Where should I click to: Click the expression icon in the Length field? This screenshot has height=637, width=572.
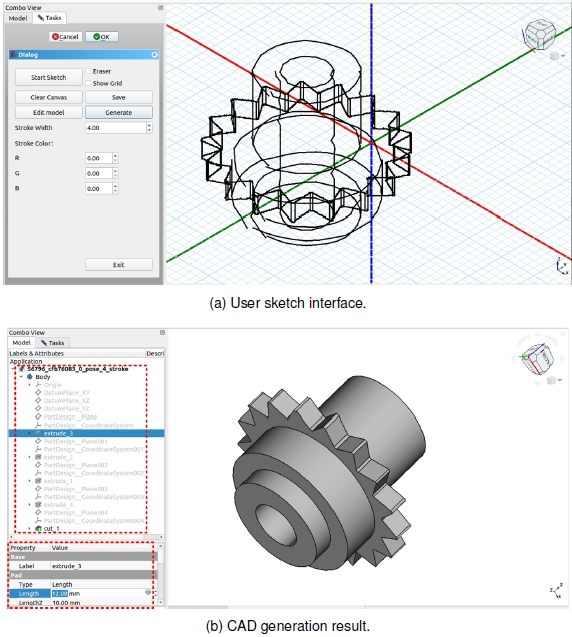148,593
